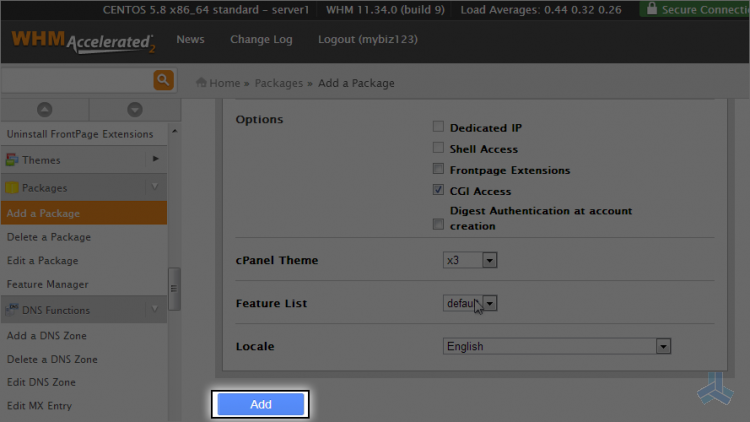Click the orange search magnifier icon

click(164, 80)
